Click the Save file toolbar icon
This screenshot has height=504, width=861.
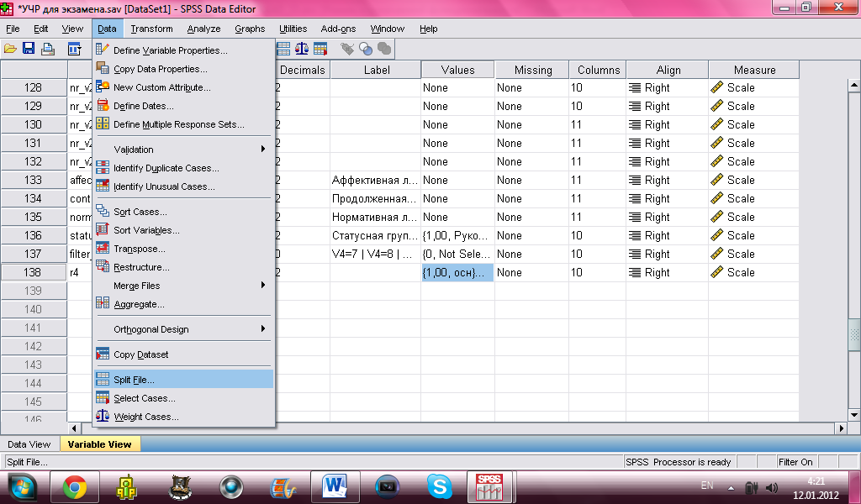pyautogui.click(x=29, y=50)
